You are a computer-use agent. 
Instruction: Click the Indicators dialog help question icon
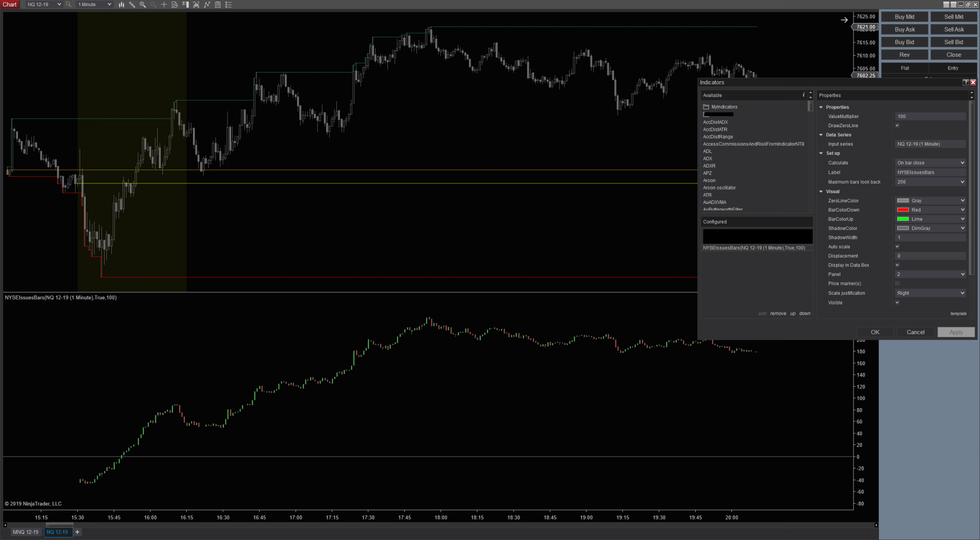click(x=965, y=82)
